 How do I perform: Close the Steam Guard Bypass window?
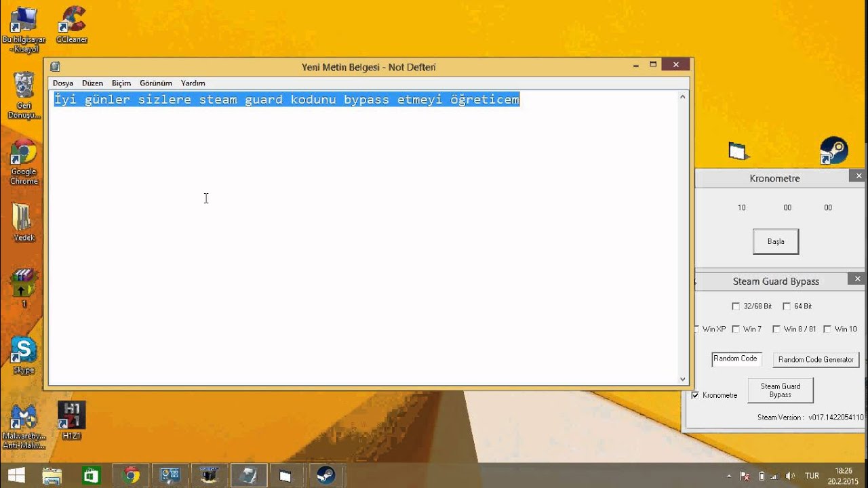[x=857, y=279]
